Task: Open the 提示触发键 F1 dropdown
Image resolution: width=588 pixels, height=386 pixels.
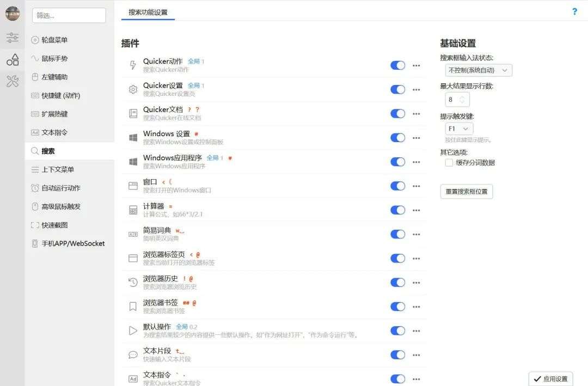Action: (458, 128)
